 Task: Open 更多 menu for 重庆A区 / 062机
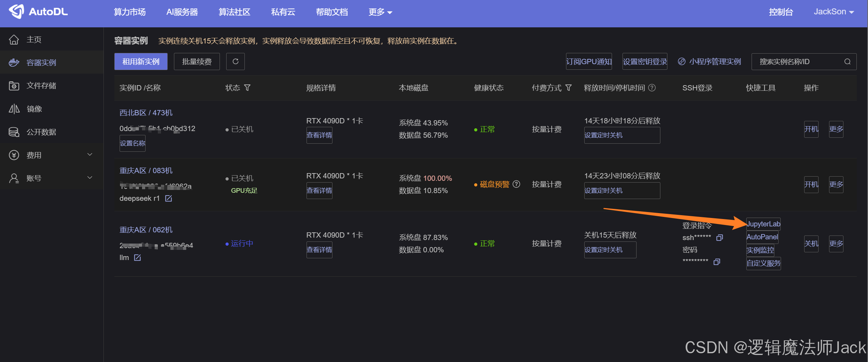tap(836, 244)
